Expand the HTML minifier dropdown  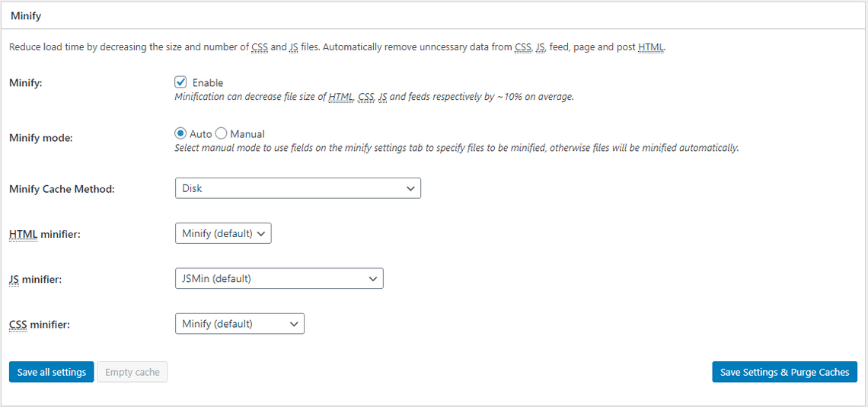(x=223, y=233)
